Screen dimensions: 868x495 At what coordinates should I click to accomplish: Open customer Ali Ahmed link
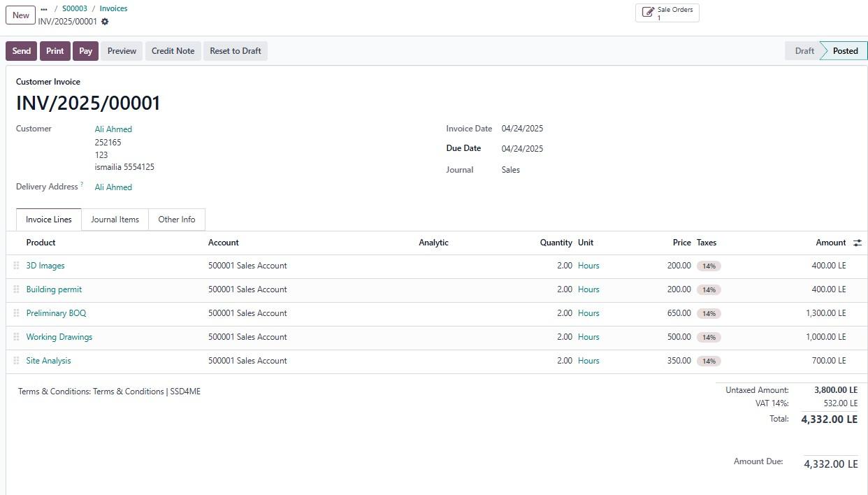(113, 129)
